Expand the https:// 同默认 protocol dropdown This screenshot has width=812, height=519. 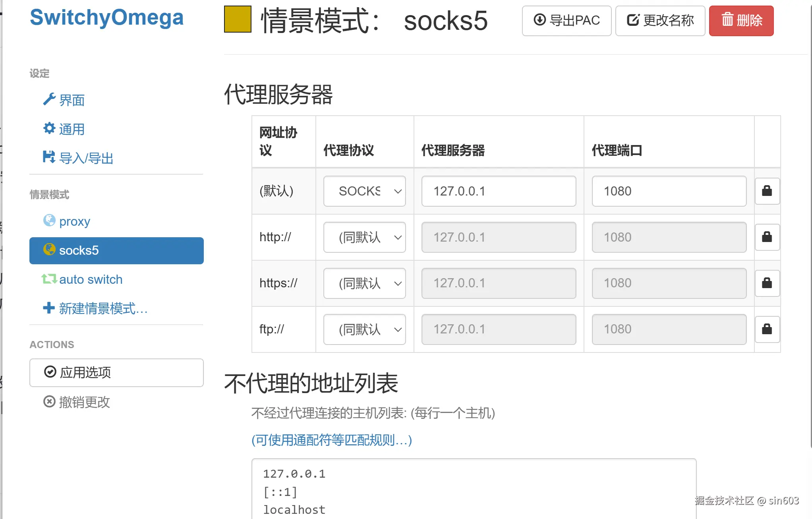pos(364,283)
